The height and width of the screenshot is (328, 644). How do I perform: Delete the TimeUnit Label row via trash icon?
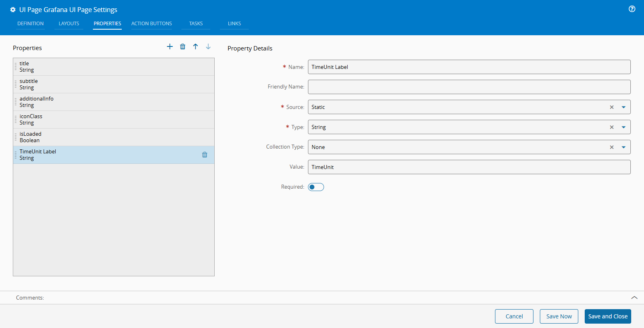(x=205, y=155)
